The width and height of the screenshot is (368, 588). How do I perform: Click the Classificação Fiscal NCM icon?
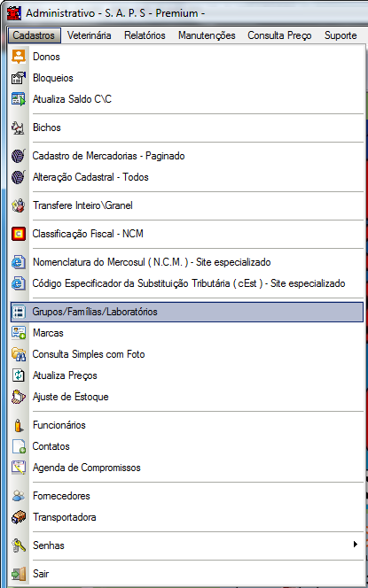(19, 234)
